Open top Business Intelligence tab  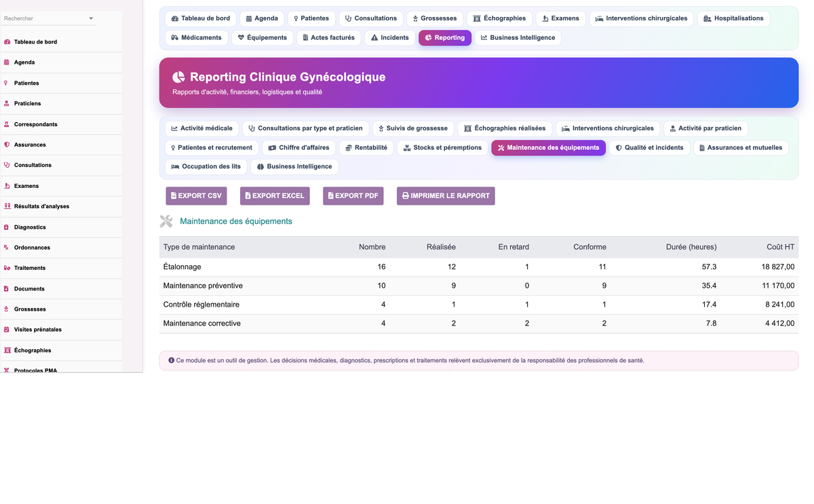[518, 37]
